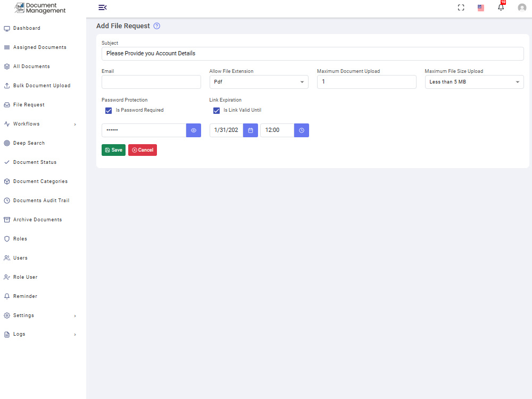Click the Document Status checkmark icon
This screenshot has width=532, height=399.
pos(7,162)
